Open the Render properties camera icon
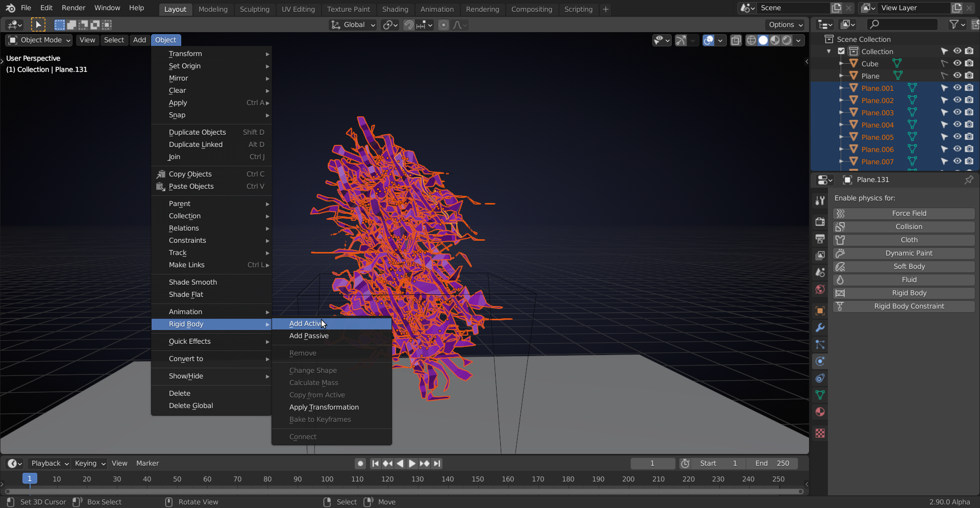Screen dimensions: 980x508 tap(820, 221)
